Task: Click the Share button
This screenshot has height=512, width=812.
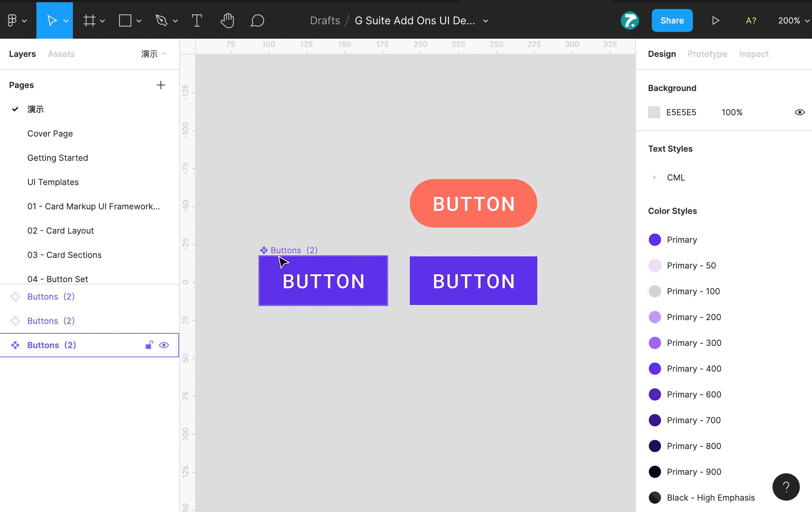Action: (x=672, y=20)
